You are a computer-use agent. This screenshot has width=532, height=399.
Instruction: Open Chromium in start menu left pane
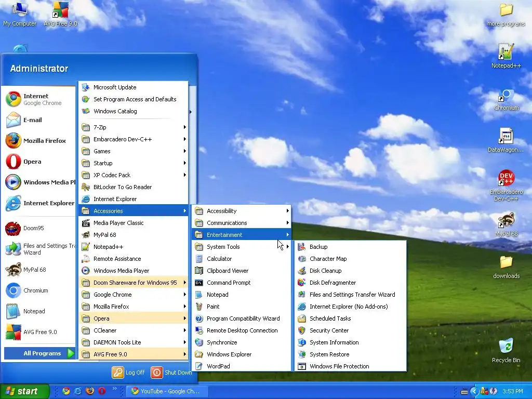pyautogui.click(x=39, y=291)
